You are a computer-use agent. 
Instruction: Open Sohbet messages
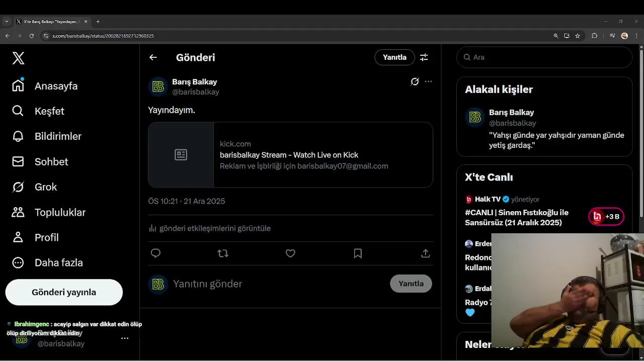point(40,161)
